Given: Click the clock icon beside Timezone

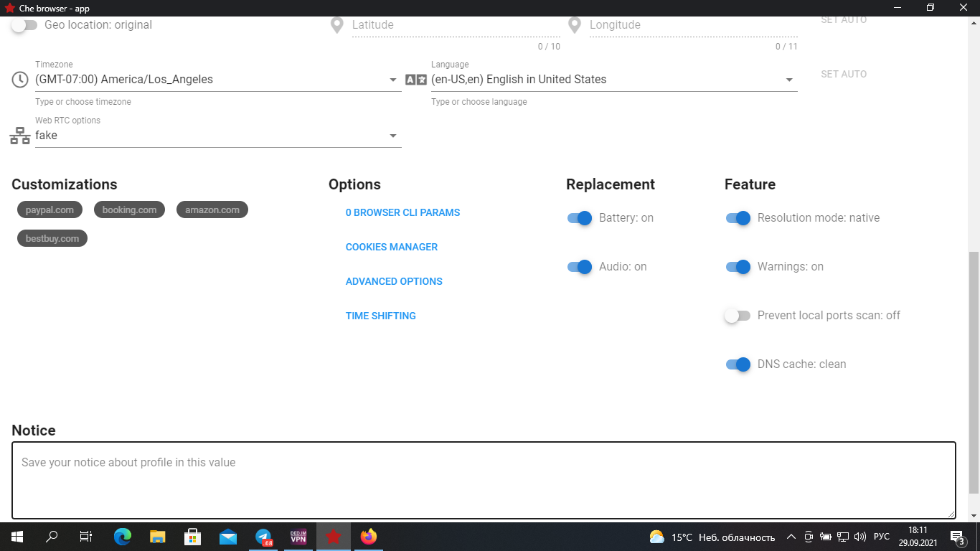Looking at the screenshot, I should click(20, 80).
